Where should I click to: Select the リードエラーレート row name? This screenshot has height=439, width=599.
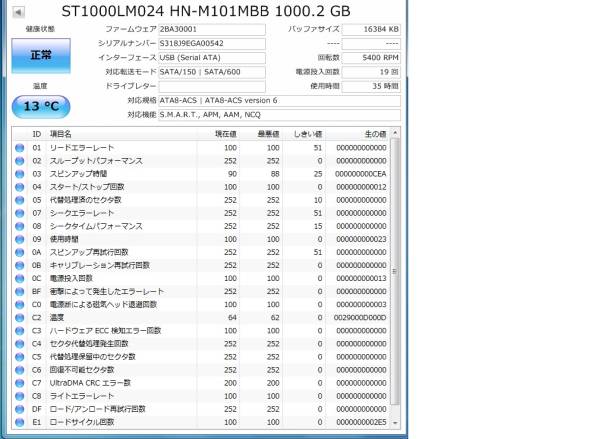[x=82, y=148]
